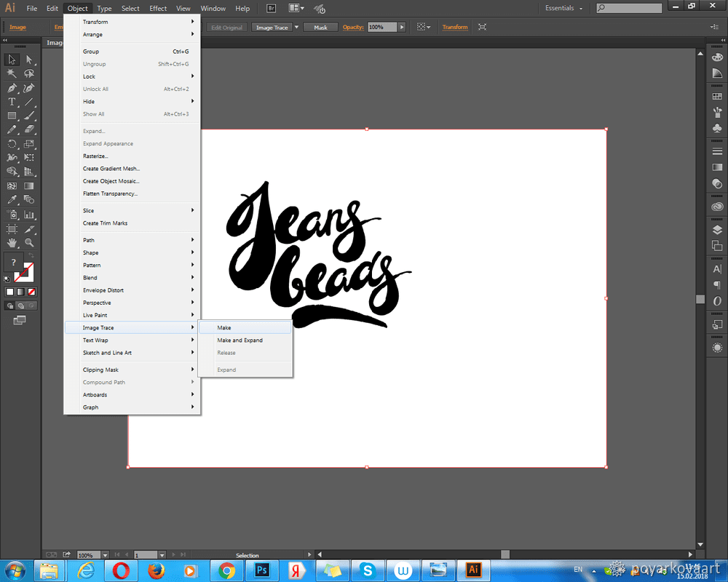The height and width of the screenshot is (582, 728).
Task: Expand the Path submenu
Action: [132, 240]
